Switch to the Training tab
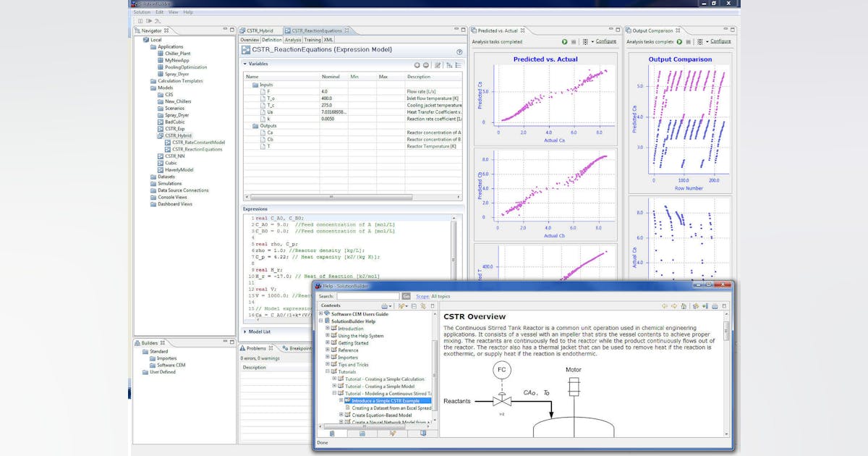868x456 pixels. [312, 40]
